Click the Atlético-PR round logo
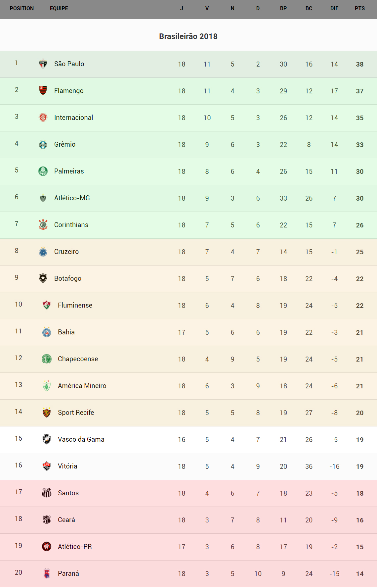Image resolution: width=377 pixels, height=588 pixels. 47,547
